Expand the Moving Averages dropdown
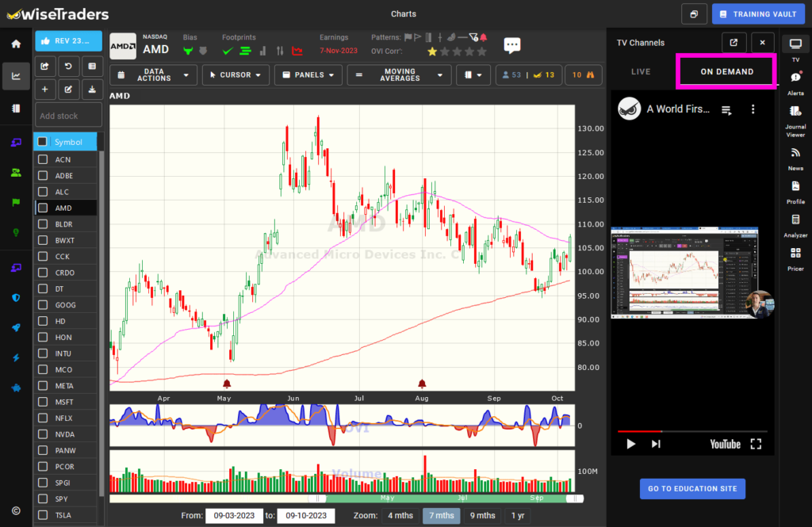812x527 pixels. [399, 75]
